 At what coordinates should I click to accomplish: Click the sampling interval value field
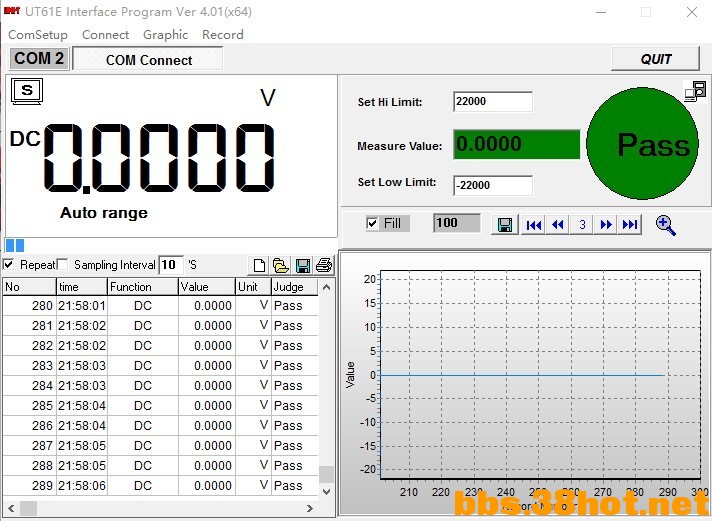click(x=171, y=265)
